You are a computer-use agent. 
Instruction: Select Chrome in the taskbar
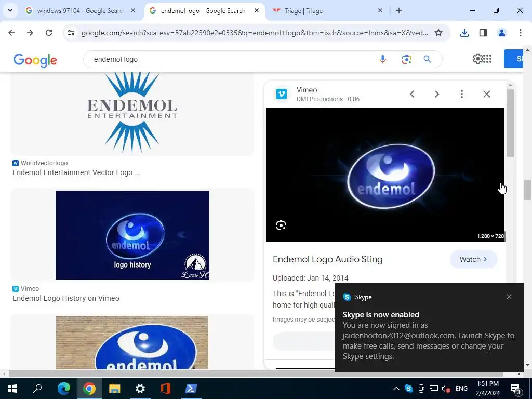(x=89, y=389)
